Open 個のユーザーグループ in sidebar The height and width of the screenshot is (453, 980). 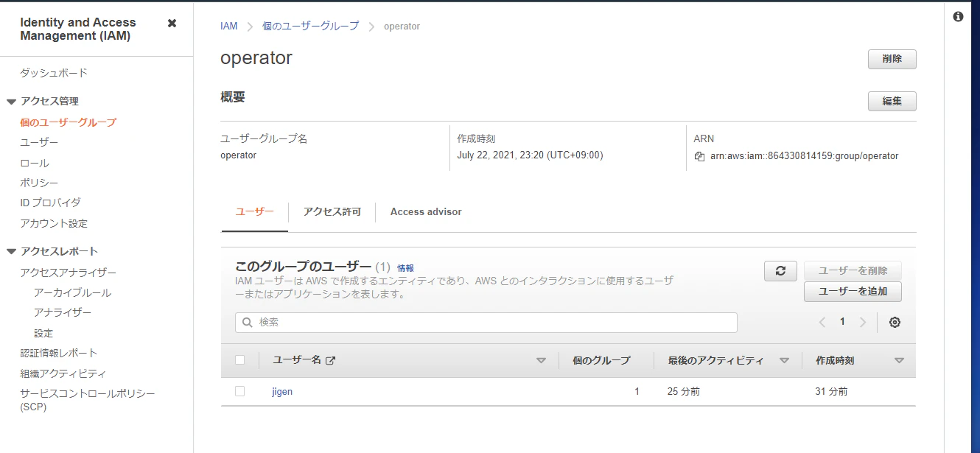point(68,122)
